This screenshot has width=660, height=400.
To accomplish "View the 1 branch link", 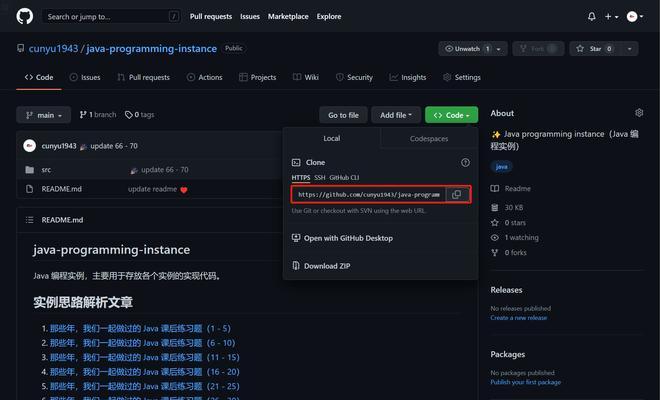I will click(x=98, y=115).
